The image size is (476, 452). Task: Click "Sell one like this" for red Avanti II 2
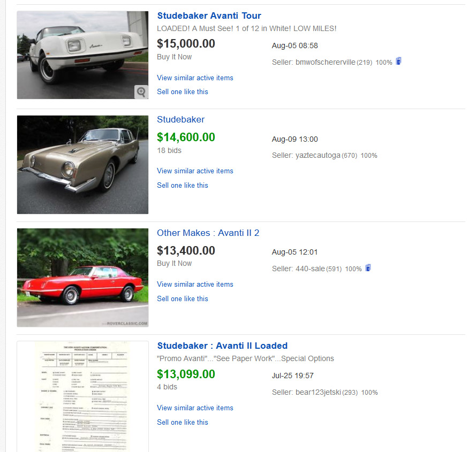coord(182,298)
